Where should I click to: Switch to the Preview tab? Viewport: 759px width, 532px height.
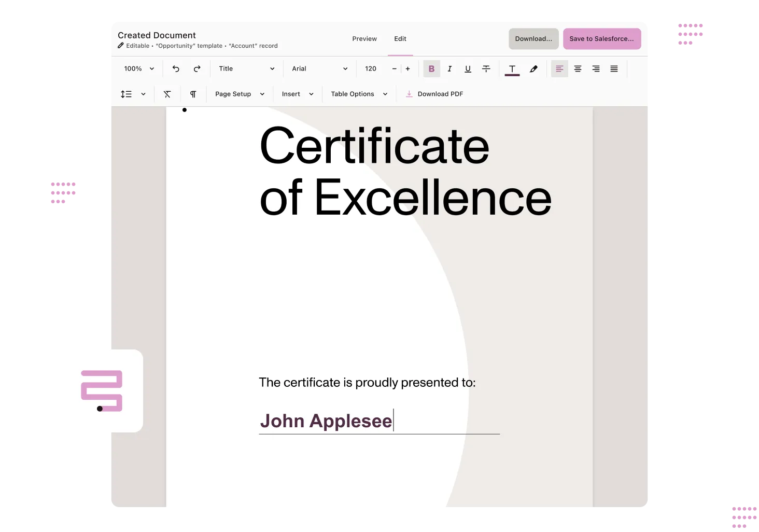364,39
